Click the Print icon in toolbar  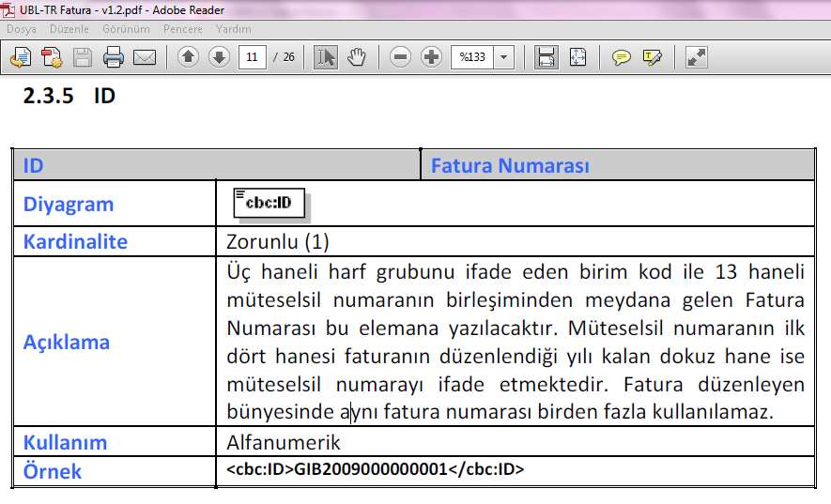click(114, 57)
